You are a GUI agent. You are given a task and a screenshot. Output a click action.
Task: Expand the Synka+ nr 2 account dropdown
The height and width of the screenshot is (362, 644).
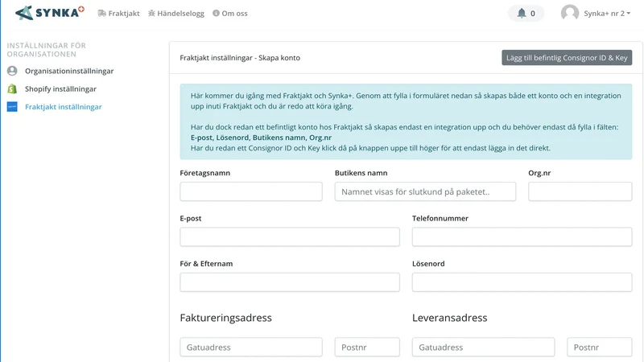pos(607,14)
